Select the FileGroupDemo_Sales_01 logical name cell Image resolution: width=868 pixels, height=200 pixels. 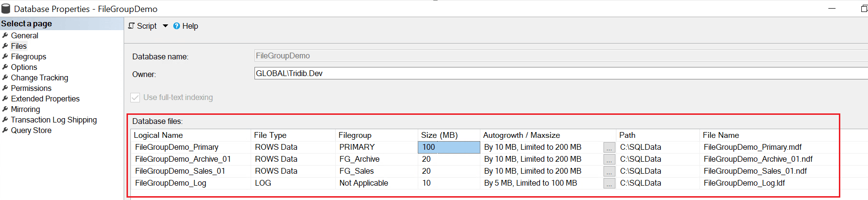(x=191, y=171)
